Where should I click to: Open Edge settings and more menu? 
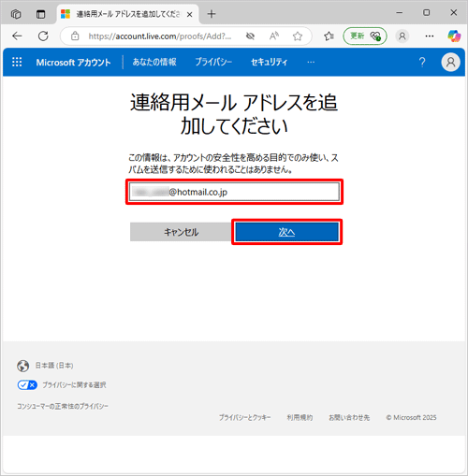pyautogui.click(x=430, y=36)
